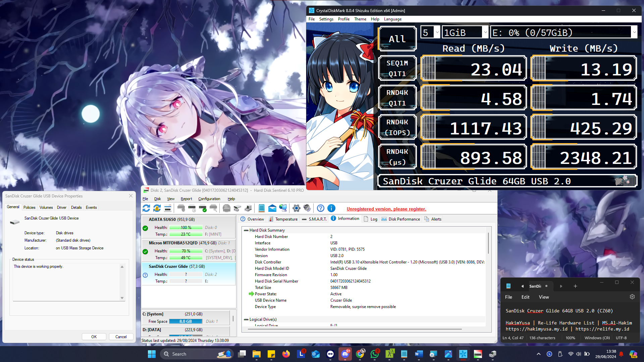Open the Theme menu in CrystalDiskMark
Screen dimensions: 644x362
click(x=360, y=19)
